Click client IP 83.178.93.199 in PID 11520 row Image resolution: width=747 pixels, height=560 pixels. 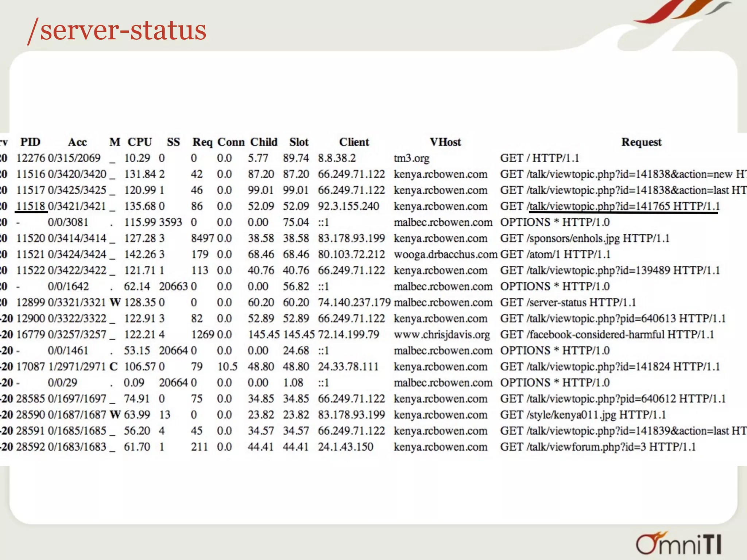(351, 238)
